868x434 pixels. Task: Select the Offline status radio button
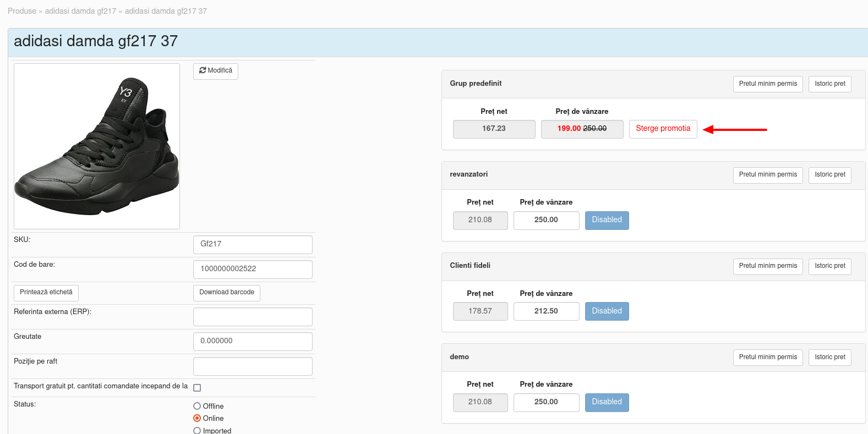197,406
